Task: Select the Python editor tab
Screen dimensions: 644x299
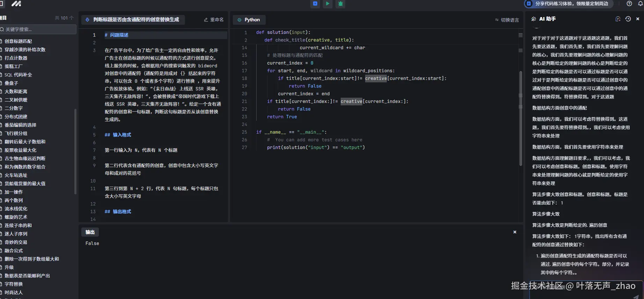Action: 249,20
